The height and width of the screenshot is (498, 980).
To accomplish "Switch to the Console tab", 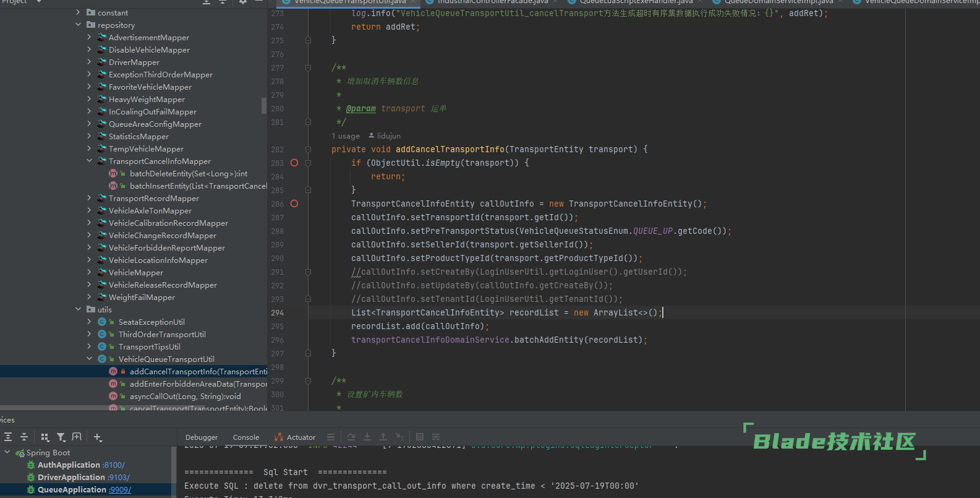I will tap(245, 437).
